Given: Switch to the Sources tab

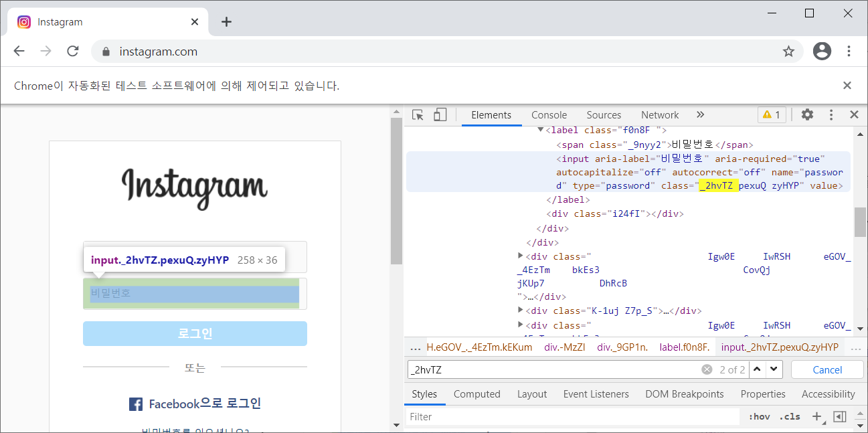Looking at the screenshot, I should [x=604, y=115].
